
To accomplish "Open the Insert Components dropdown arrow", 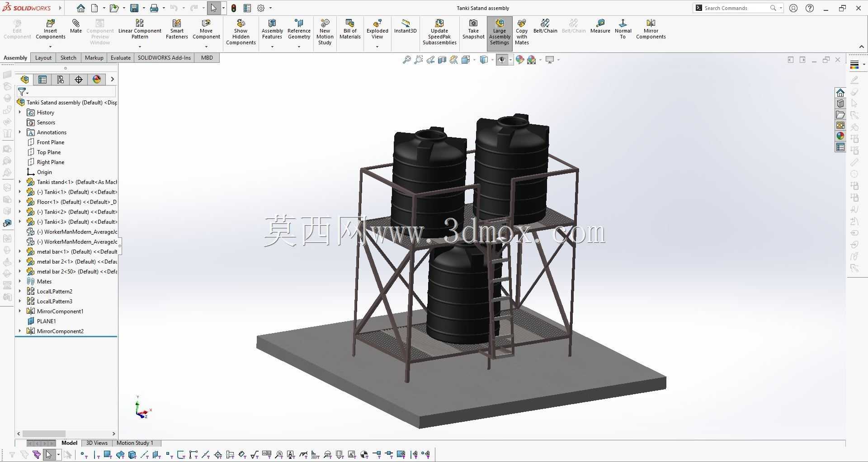I will [x=50, y=47].
